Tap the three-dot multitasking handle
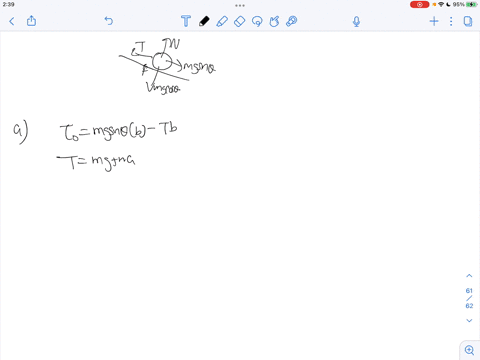 click(240, 5)
